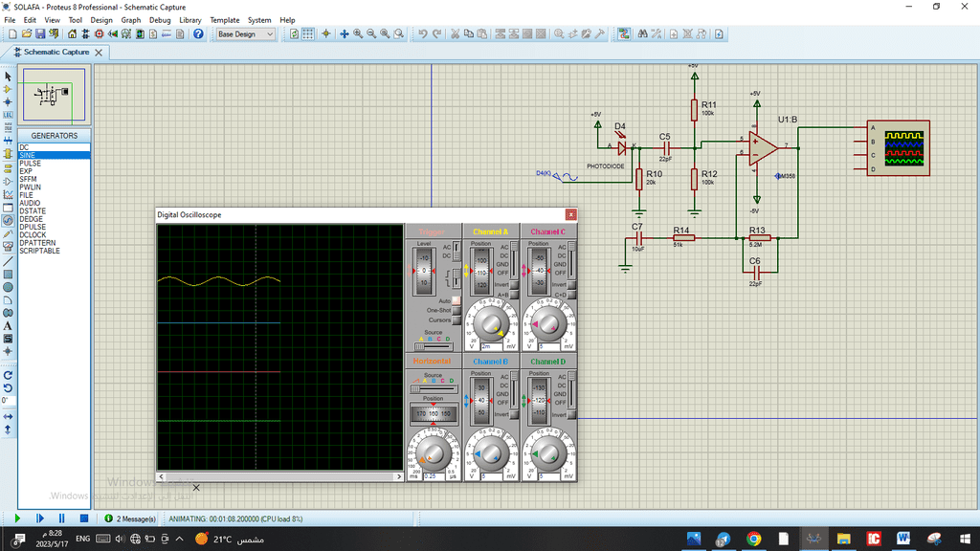980x551 pixels.
Task: Select the PULSE generator in the list
Action: pyautogui.click(x=55, y=163)
